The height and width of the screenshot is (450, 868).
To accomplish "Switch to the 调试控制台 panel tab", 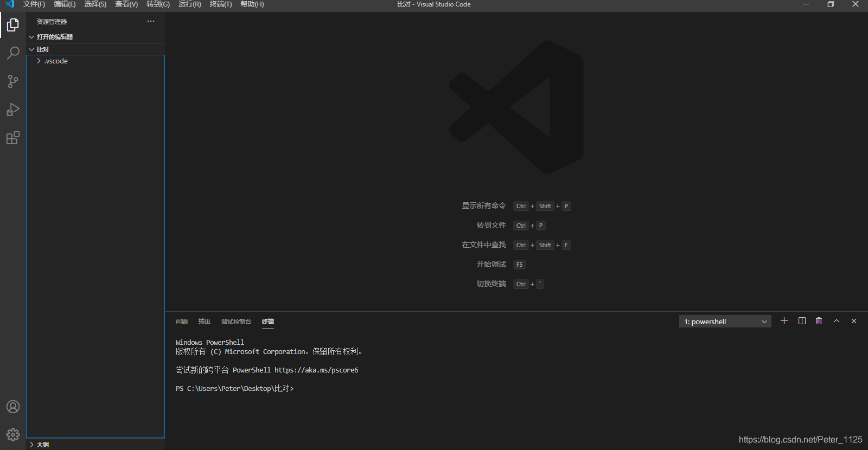I will click(x=236, y=322).
